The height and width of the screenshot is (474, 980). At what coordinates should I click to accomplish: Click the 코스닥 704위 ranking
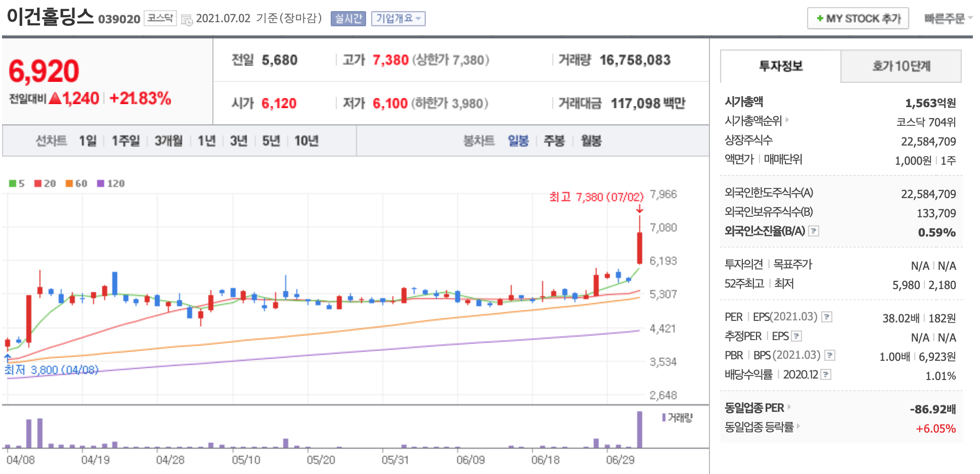coord(926,122)
